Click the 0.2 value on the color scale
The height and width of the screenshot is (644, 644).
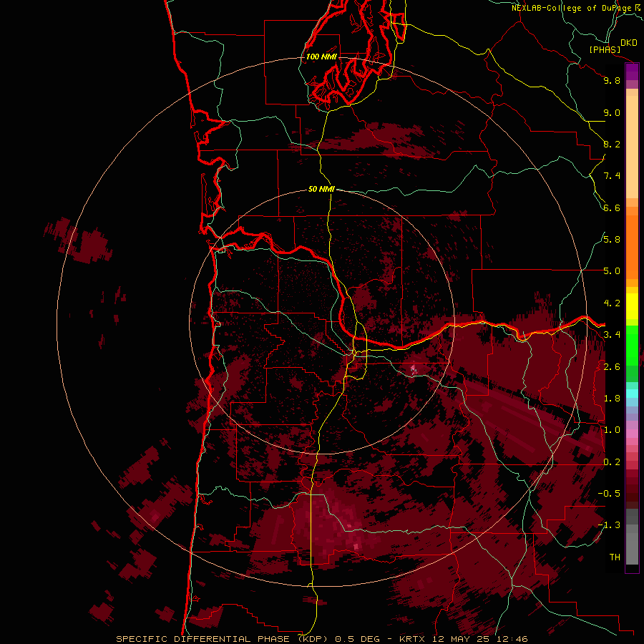(612, 462)
